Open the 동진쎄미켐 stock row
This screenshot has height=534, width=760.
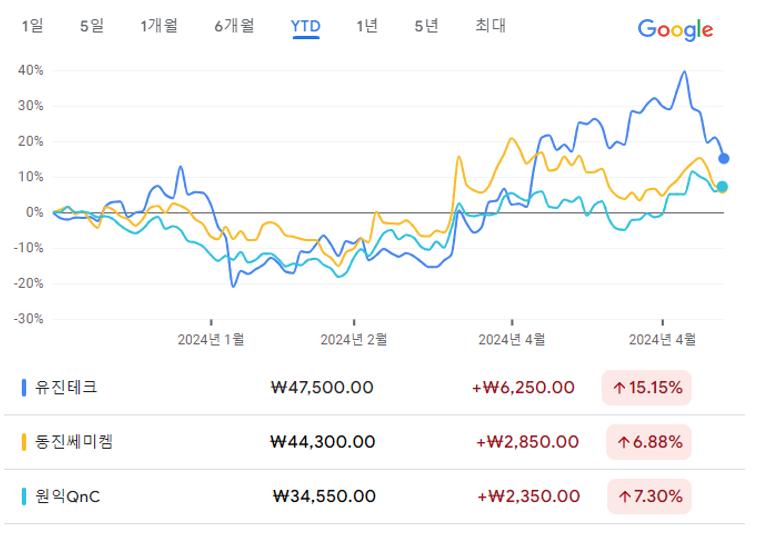[374, 442]
